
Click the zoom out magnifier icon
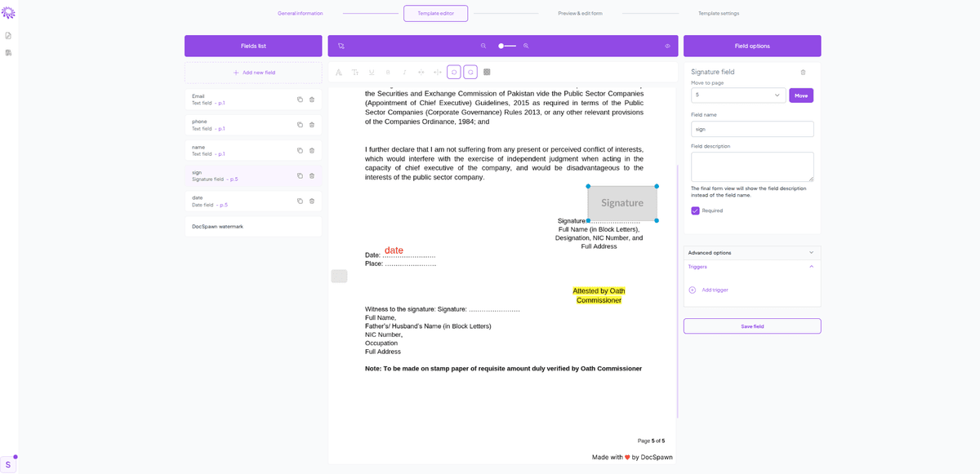[x=483, y=45]
